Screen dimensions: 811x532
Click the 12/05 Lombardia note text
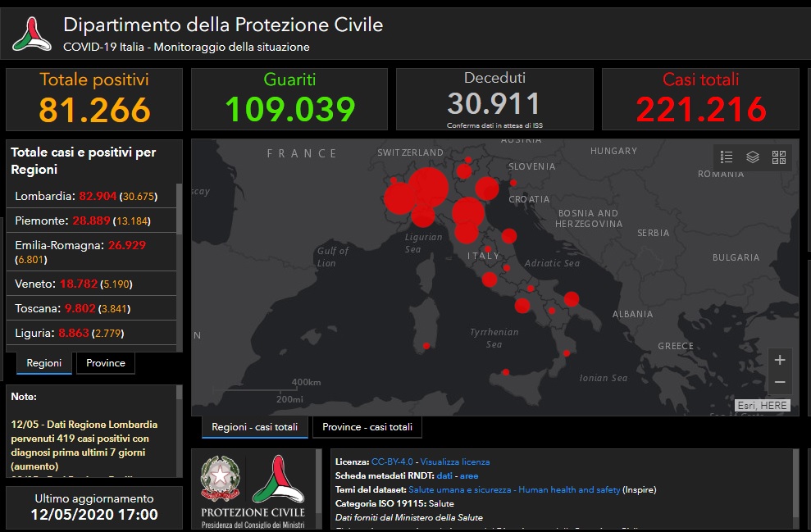[x=84, y=445]
